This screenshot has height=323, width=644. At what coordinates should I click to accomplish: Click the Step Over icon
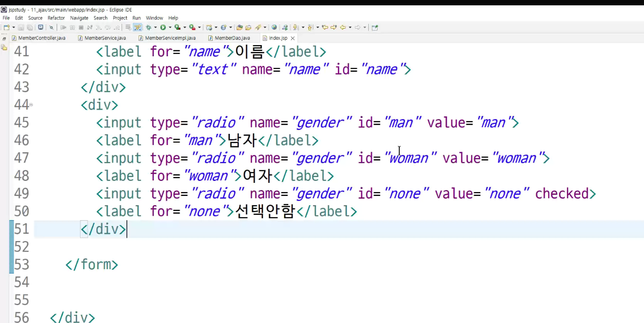(108, 28)
